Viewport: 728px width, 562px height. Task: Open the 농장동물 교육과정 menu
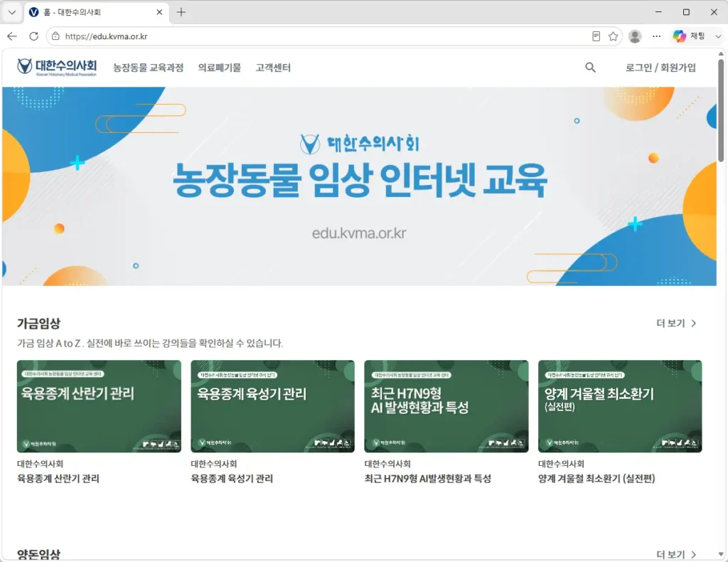(x=148, y=68)
